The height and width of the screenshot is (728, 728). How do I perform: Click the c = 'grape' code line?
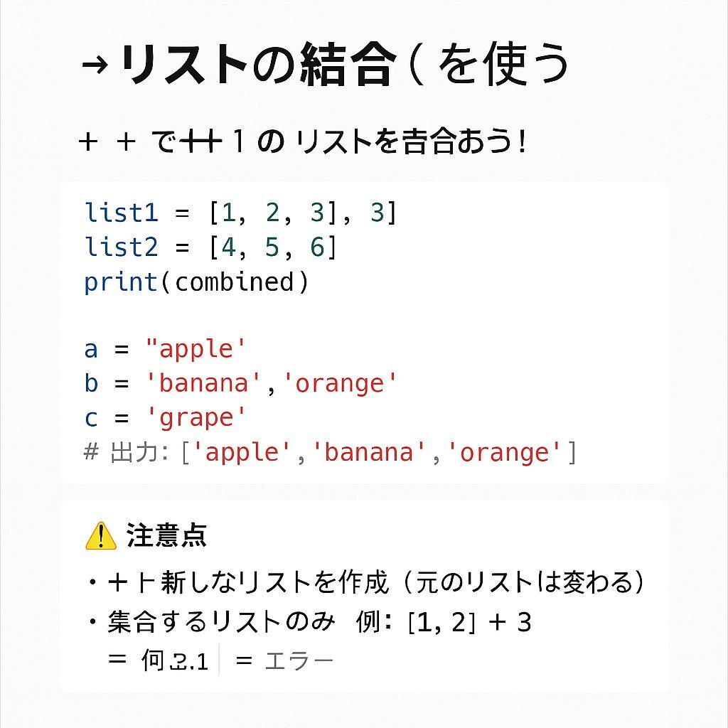pos(165,417)
